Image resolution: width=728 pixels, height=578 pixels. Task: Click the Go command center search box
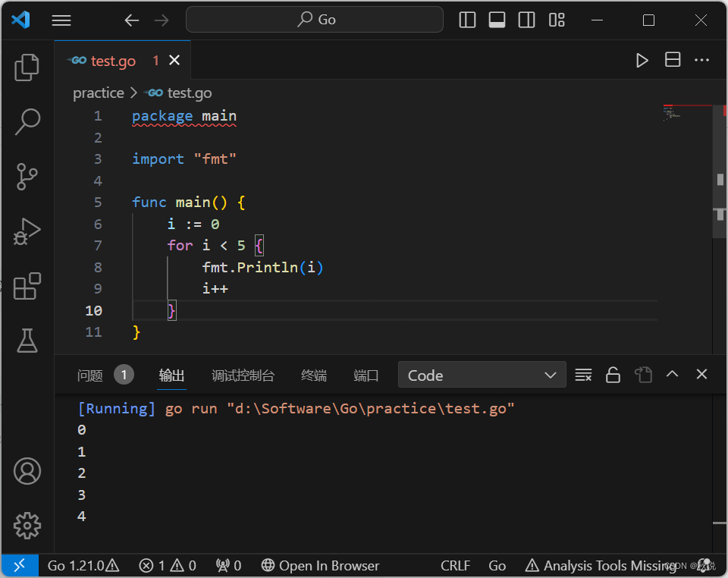tap(314, 20)
